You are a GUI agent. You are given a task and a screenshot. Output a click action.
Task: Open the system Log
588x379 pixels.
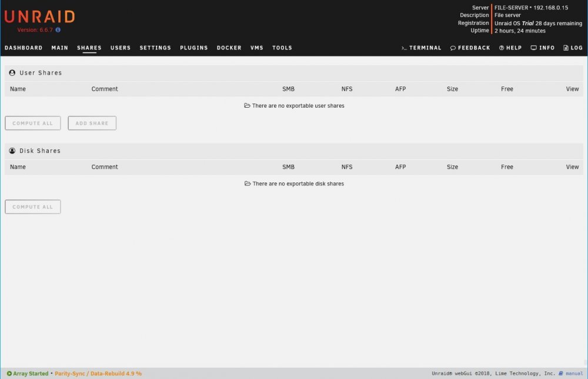pyautogui.click(x=573, y=48)
